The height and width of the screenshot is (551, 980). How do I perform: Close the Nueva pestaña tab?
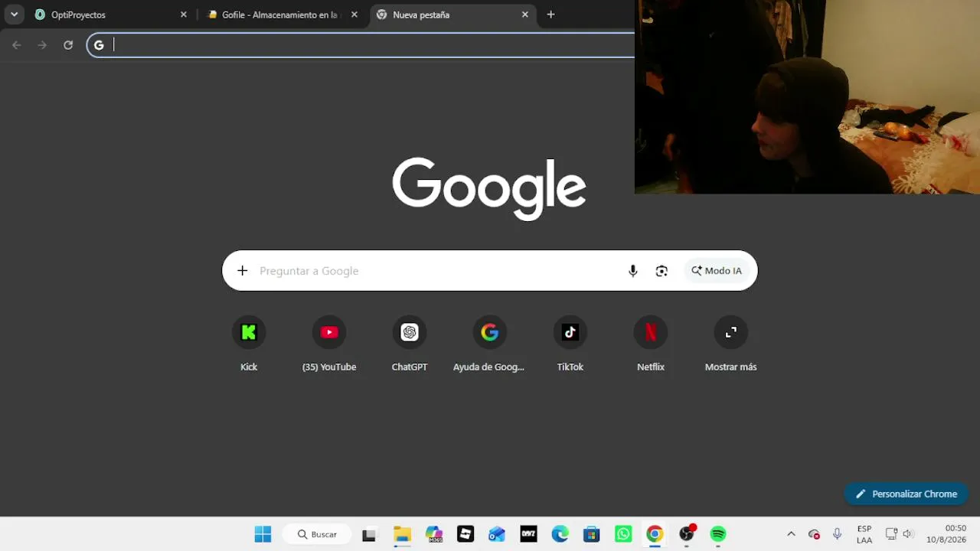pyautogui.click(x=525, y=15)
